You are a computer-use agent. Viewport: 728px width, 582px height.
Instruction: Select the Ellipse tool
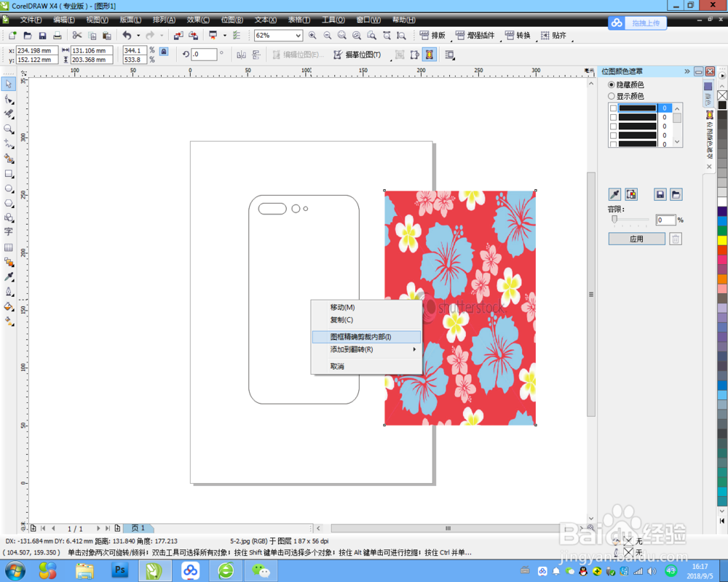coord(9,188)
